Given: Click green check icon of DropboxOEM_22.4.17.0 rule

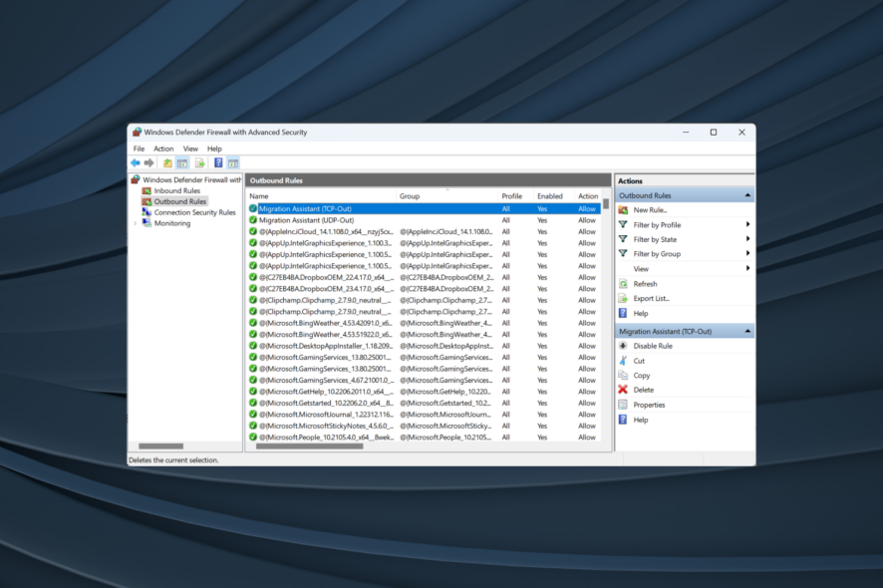Looking at the screenshot, I should (253, 277).
